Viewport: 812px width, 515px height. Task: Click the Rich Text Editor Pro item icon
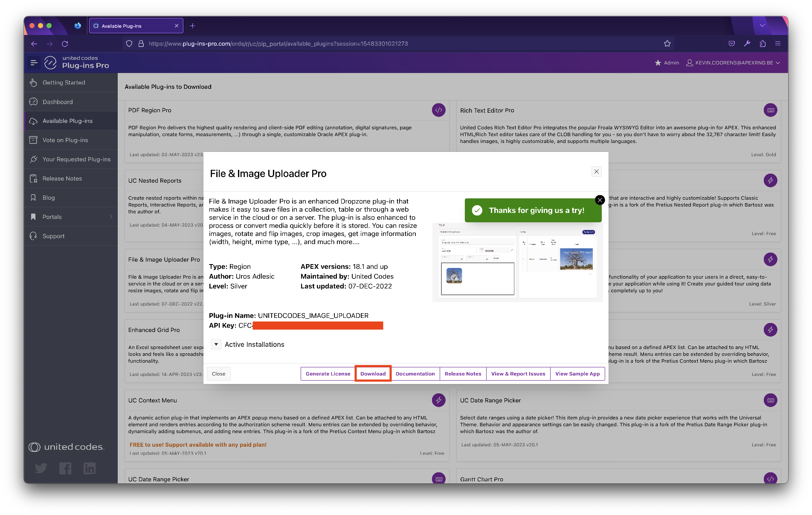pos(770,110)
